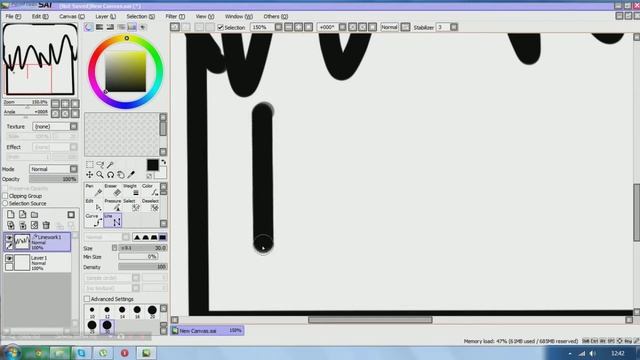Choose the linework Color tool
Screen dimensions: 640x360
pyautogui.click(x=150, y=190)
